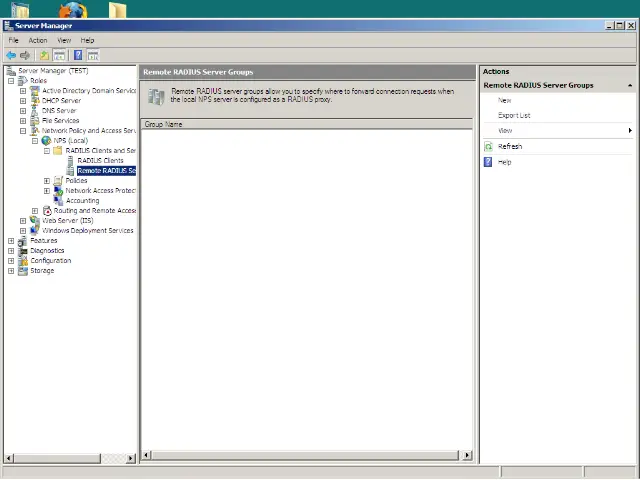Expand the DNS Server node
This screenshot has height=480, width=640.
(x=23, y=111)
